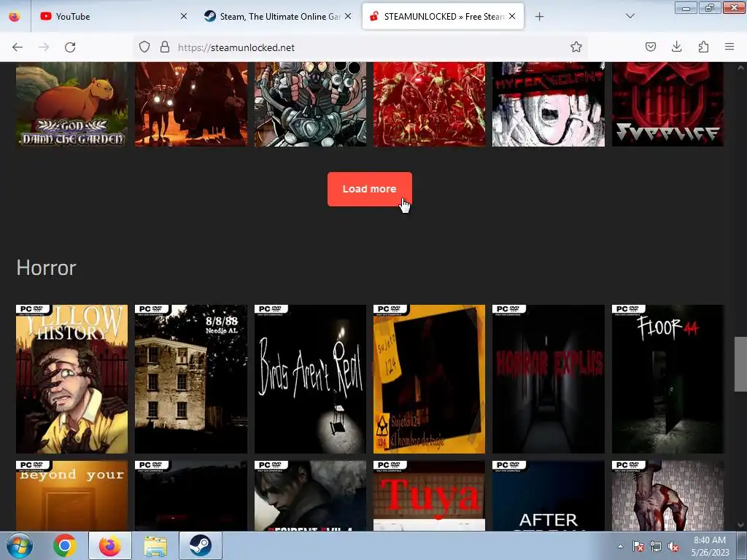The width and height of the screenshot is (747, 560).
Task: Open a new tab with plus button
Action: (539, 17)
